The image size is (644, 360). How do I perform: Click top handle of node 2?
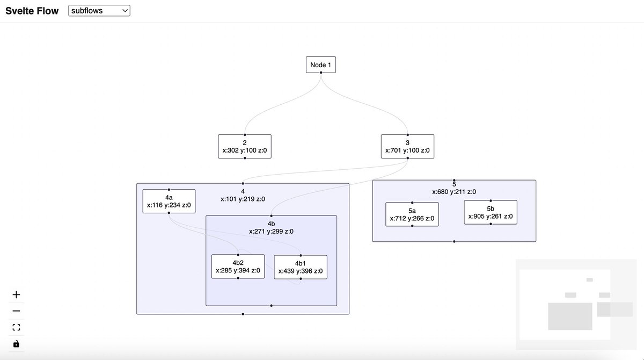tap(245, 134)
